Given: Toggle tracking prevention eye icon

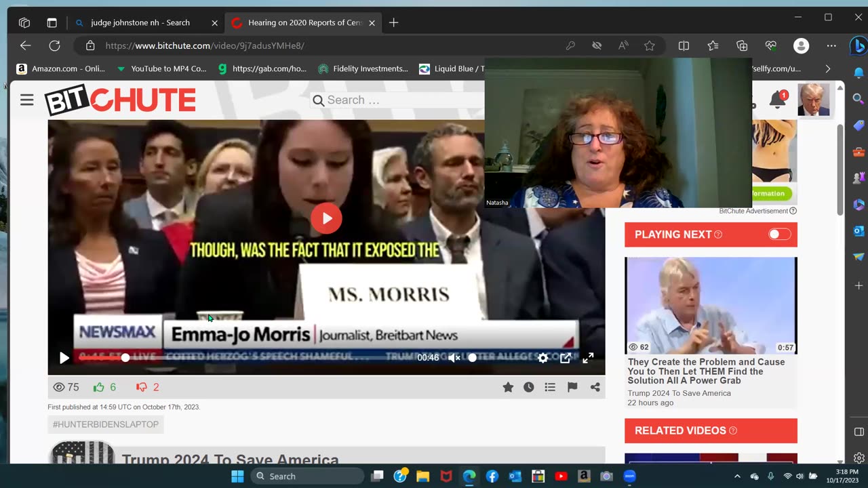Looking at the screenshot, I should coord(597,45).
